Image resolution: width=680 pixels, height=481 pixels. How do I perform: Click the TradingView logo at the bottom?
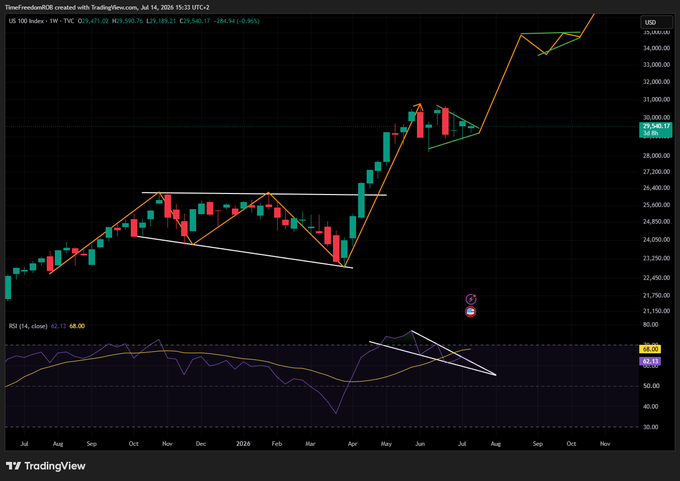click(x=46, y=466)
